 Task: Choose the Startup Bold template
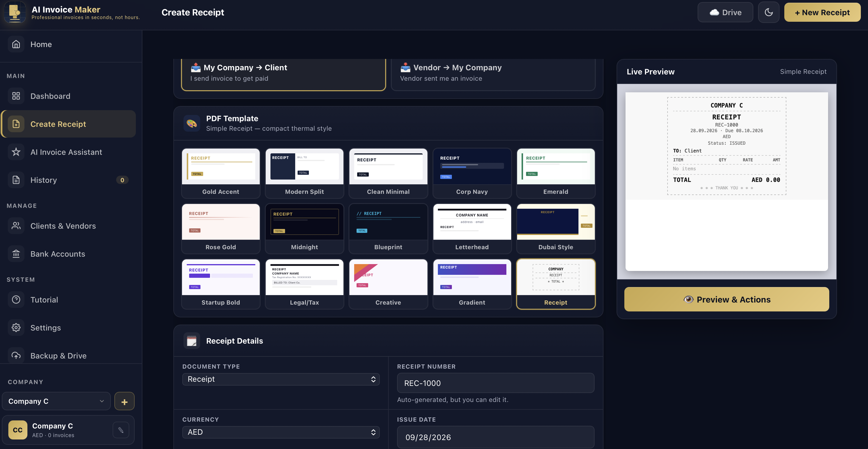click(221, 284)
